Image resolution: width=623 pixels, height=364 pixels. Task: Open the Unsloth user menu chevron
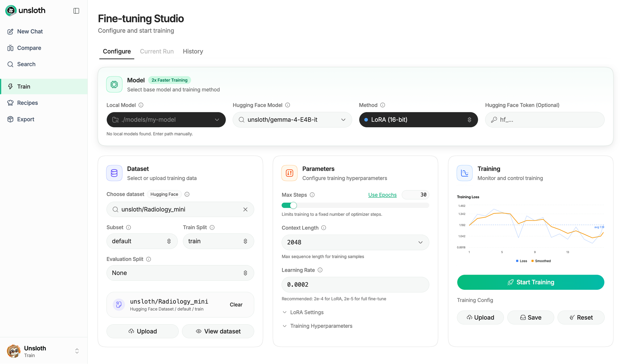click(77, 351)
